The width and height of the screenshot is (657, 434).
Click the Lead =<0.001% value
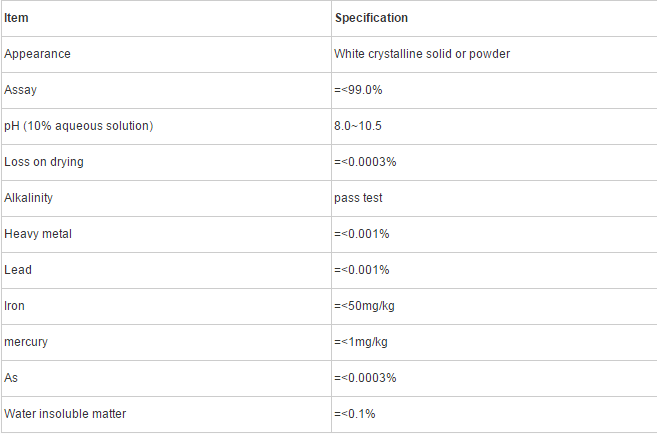(x=362, y=270)
